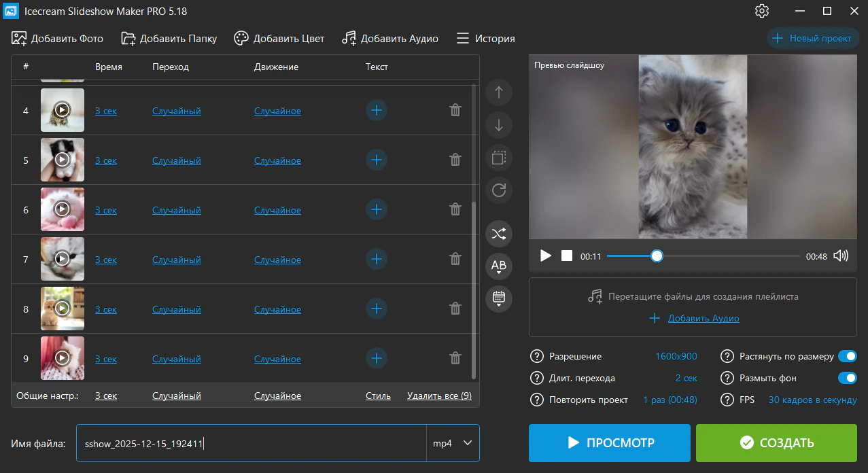Toggle the Растянуть по размеру switch
The width and height of the screenshot is (868, 473).
[x=847, y=356]
